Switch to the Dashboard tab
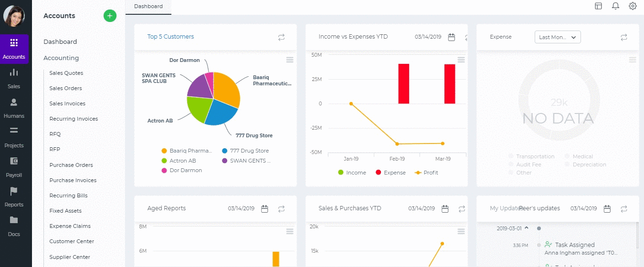The width and height of the screenshot is (644, 267). click(148, 7)
